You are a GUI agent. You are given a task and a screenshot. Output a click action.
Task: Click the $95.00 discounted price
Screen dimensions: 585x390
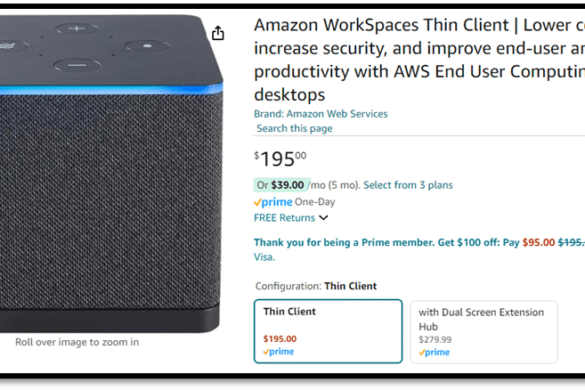pyautogui.click(x=538, y=243)
